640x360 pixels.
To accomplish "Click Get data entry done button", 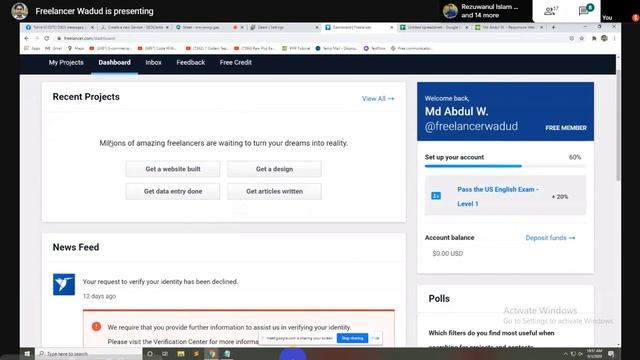I will [x=173, y=191].
